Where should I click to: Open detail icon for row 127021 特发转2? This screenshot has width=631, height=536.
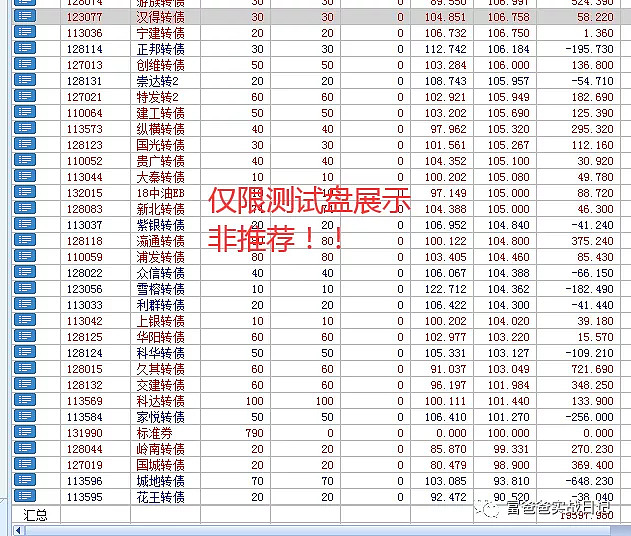(25, 96)
